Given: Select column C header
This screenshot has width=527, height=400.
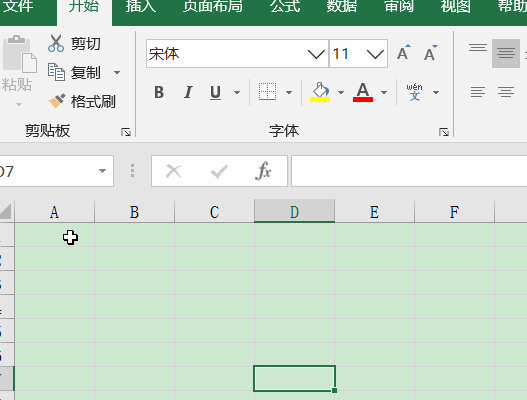Looking at the screenshot, I should 214,211.
